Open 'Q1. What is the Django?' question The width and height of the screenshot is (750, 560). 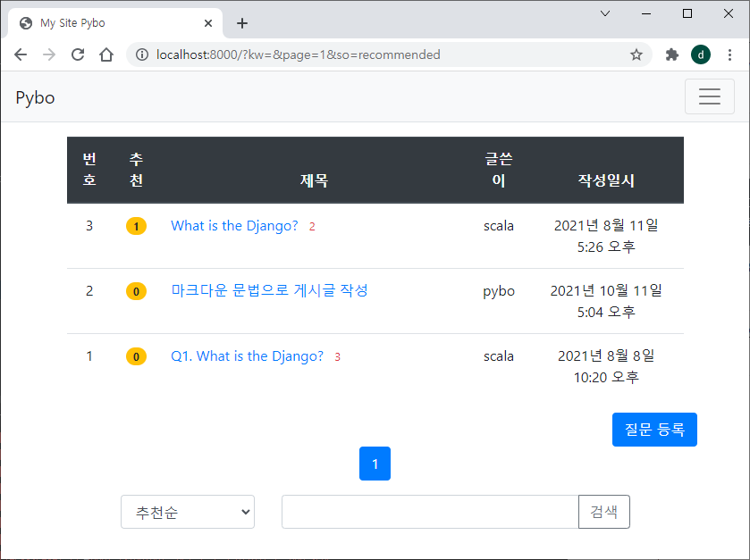247,356
